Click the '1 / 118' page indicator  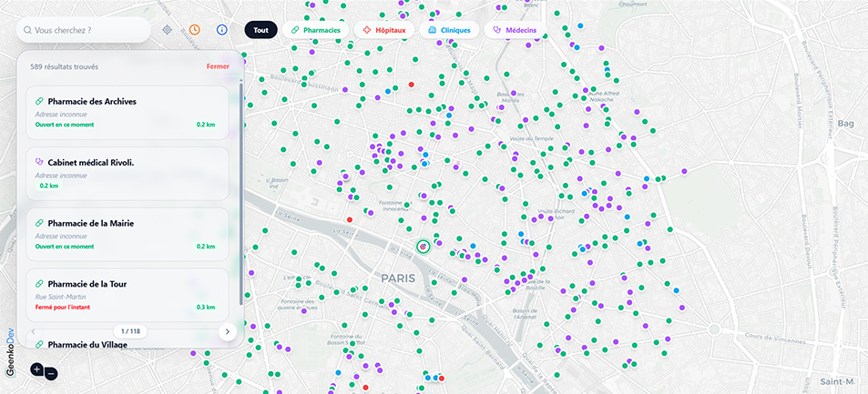pos(130,331)
